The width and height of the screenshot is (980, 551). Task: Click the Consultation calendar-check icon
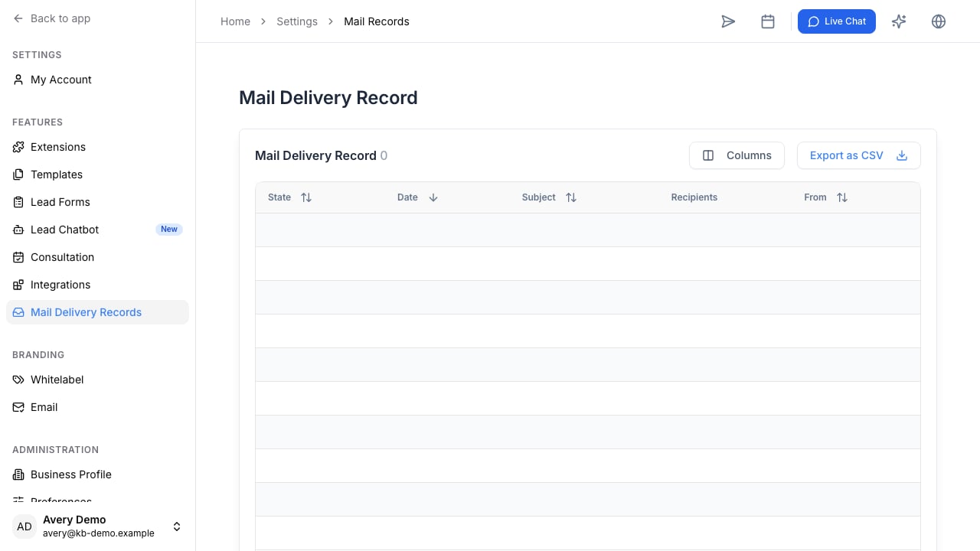[18, 257]
